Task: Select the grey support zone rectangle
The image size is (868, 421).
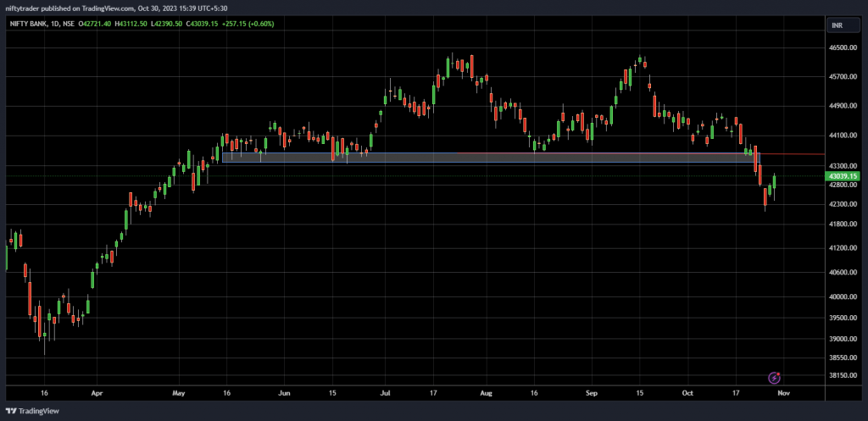Action: pos(491,158)
